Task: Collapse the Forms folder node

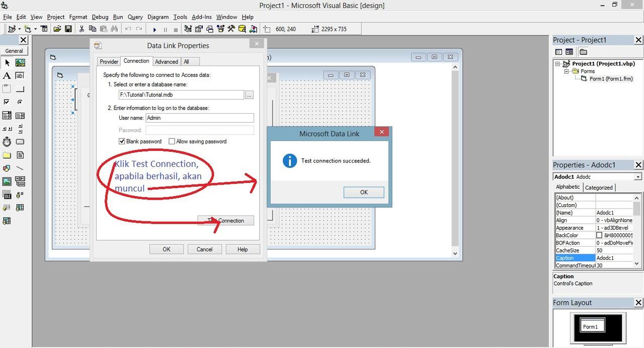Action: pyautogui.click(x=567, y=71)
